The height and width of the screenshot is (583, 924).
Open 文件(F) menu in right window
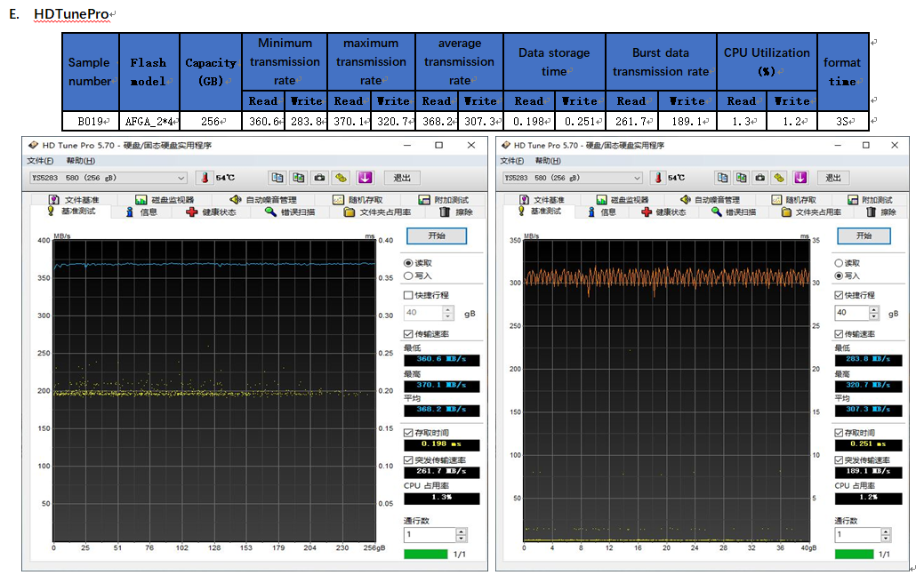pyautogui.click(x=512, y=161)
